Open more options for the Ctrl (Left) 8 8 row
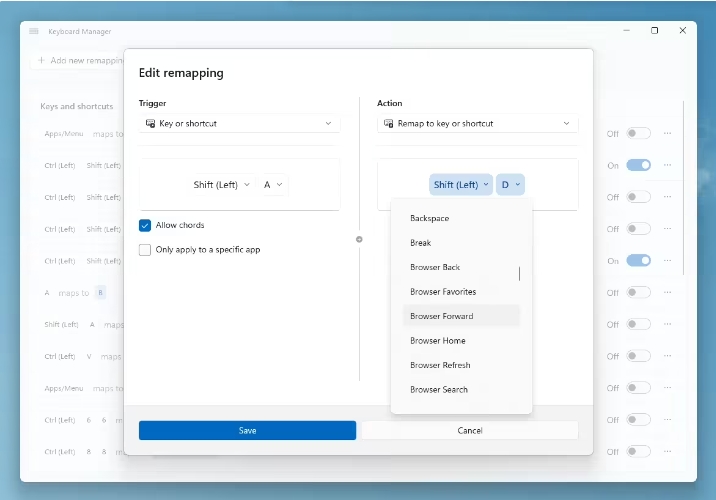 pyautogui.click(x=667, y=452)
